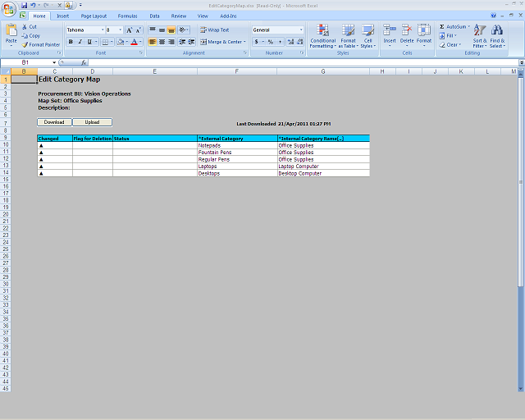
Task: Toggle italic formatting
Action: 80,42
